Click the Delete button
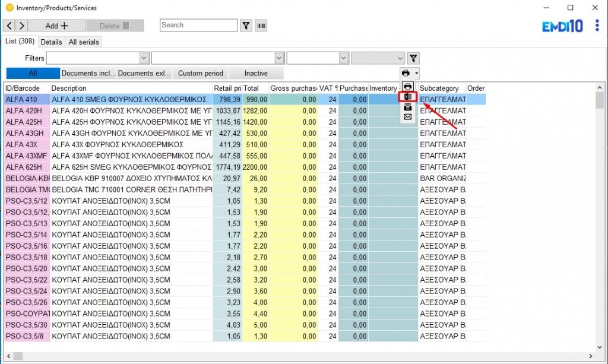This screenshot has height=364, width=608. pyautogui.click(x=115, y=26)
